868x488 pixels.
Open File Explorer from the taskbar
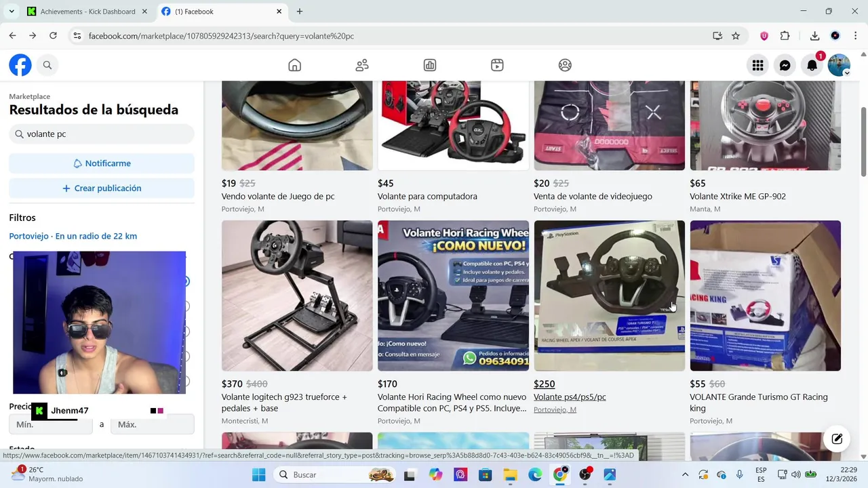coord(510,474)
